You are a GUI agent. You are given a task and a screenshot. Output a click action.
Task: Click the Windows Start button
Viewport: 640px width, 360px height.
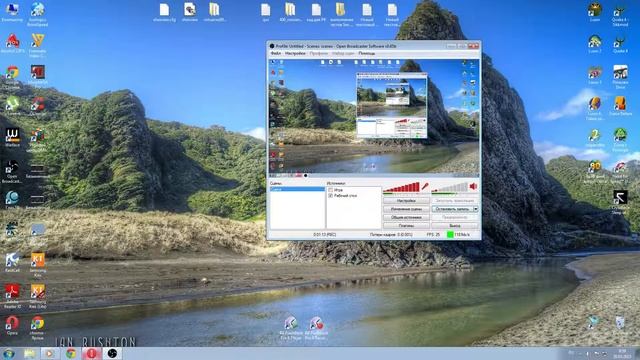[9, 353]
